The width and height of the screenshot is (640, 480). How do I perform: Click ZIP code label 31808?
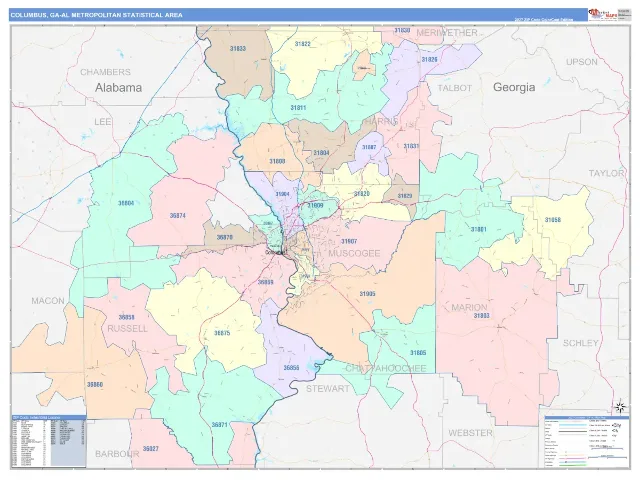pos(277,161)
